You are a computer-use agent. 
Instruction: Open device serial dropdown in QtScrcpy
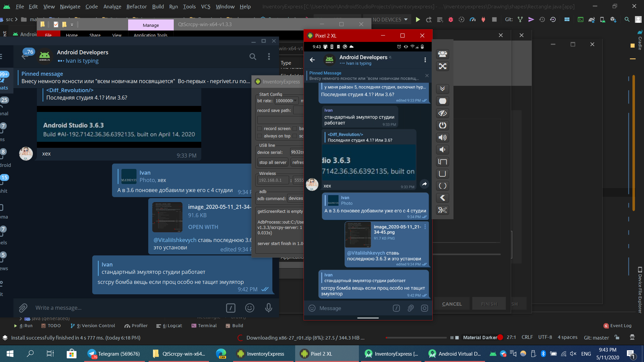(x=297, y=152)
